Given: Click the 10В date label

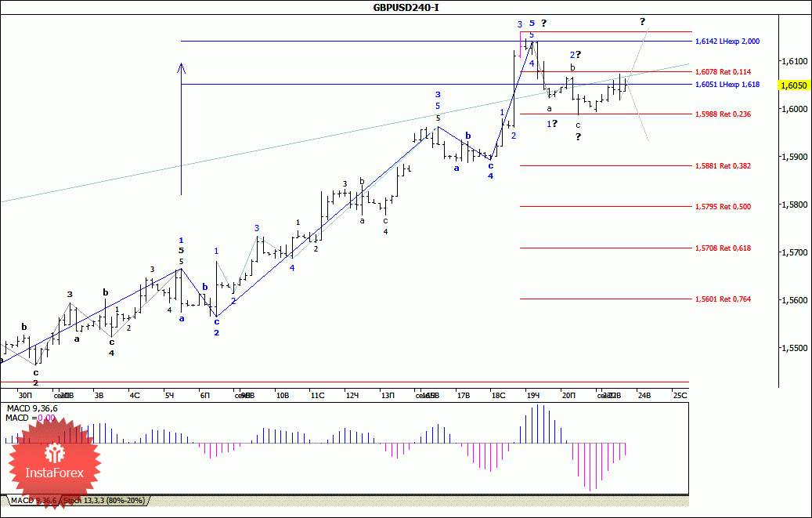Looking at the screenshot, I should point(282,396).
